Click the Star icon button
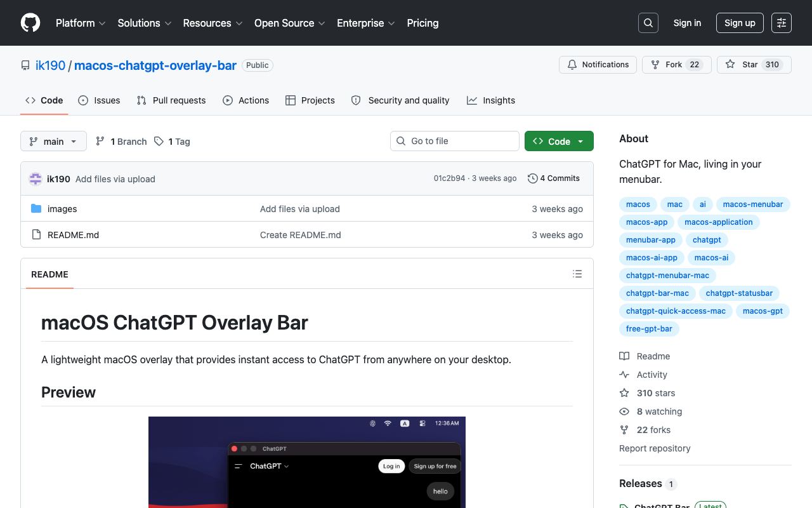 [754, 65]
